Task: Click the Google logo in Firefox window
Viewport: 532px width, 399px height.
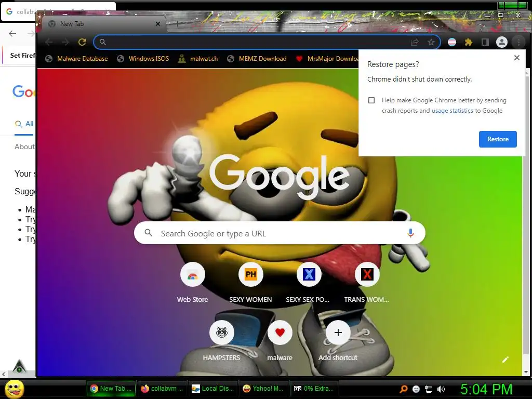Action: click(x=23, y=91)
